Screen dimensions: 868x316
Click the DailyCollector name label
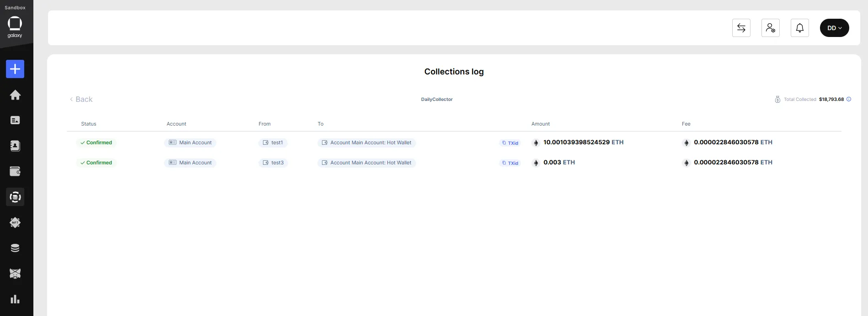pos(437,99)
